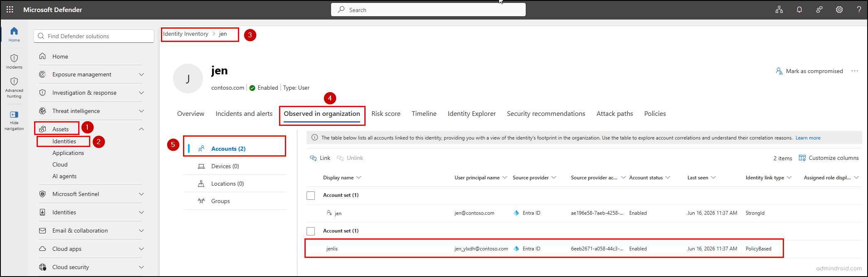Click the Unlink accounts icon
868x277 pixels.
pyautogui.click(x=340, y=158)
